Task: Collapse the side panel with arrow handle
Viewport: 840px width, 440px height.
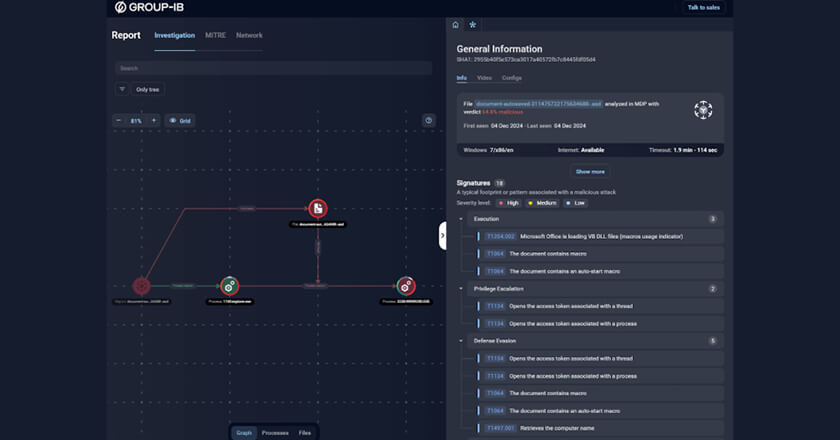Action: [442, 235]
